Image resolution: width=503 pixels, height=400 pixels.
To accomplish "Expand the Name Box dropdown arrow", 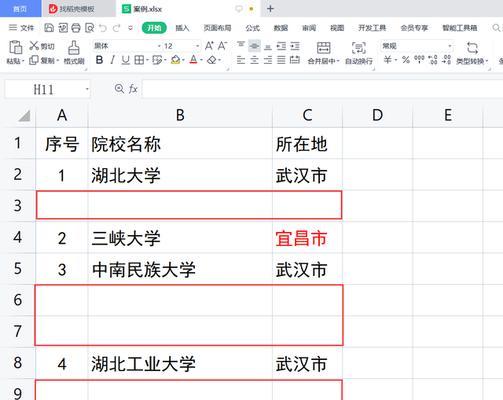I will 87,89.
